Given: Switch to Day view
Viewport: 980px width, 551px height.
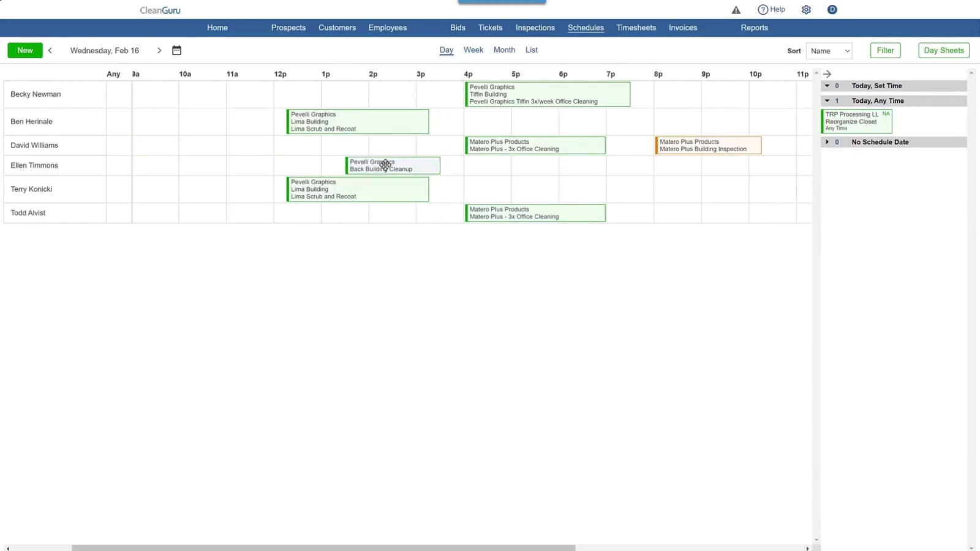Looking at the screenshot, I should click(x=447, y=50).
